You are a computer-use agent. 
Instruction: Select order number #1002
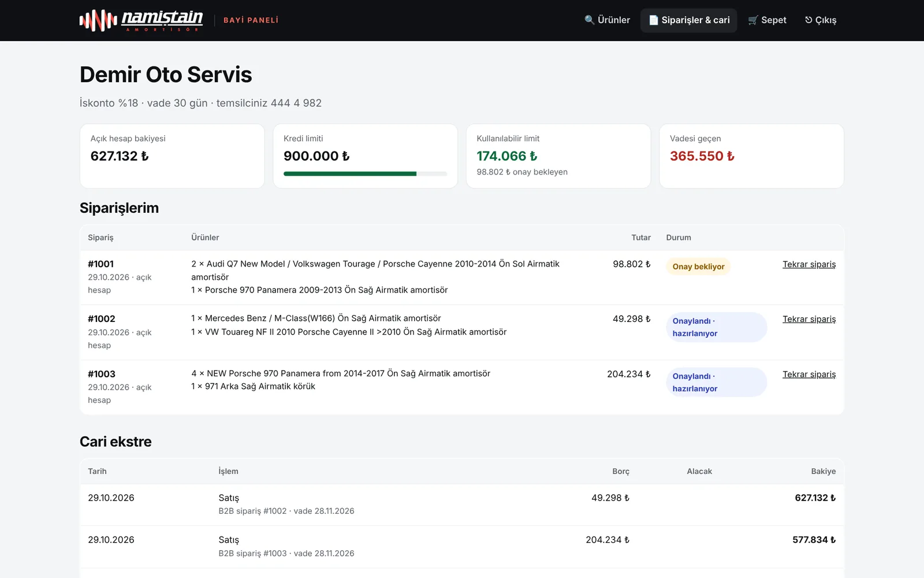point(102,319)
